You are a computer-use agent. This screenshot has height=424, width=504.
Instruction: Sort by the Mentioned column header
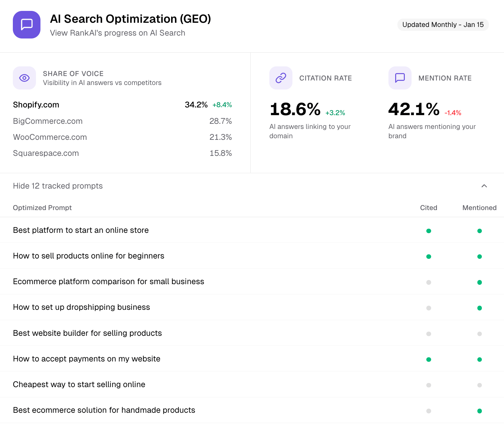479,208
